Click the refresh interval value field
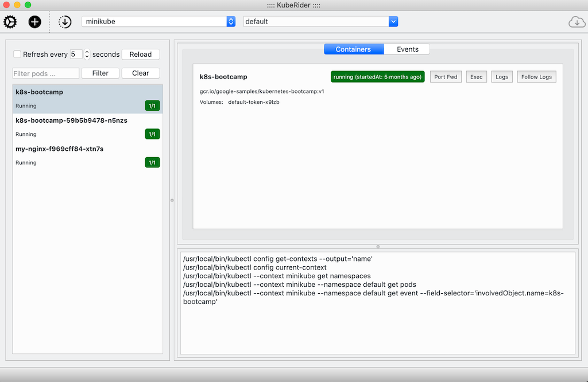This screenshot has height=382, width=588. click(76, 54)
